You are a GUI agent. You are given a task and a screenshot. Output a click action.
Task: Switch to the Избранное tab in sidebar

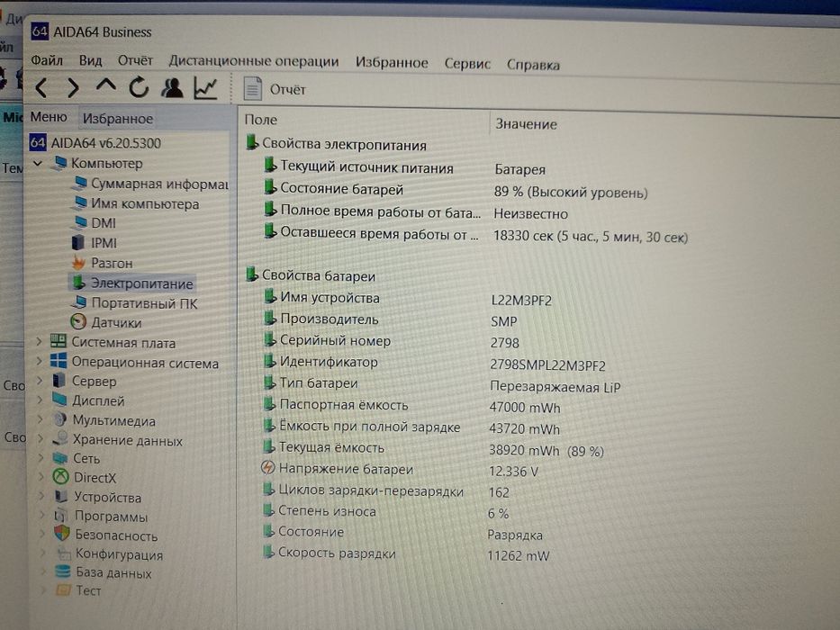pos(118,119)
